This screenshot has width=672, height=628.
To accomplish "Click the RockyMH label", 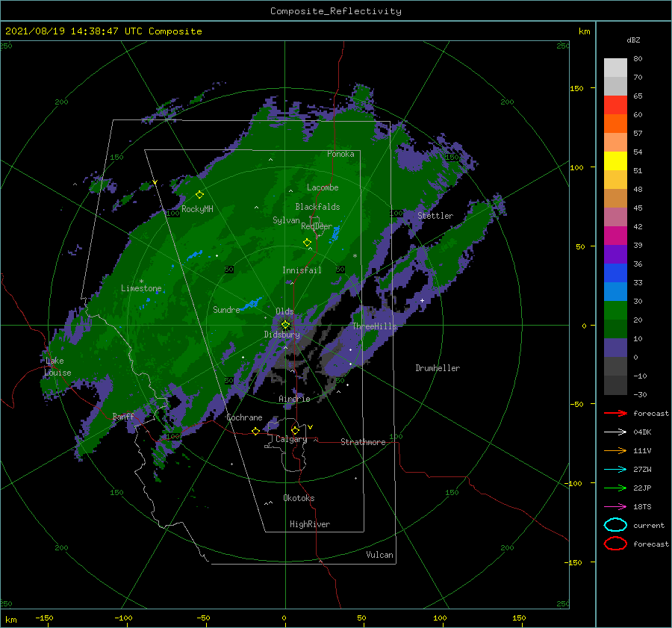I will tap(197, 209).
